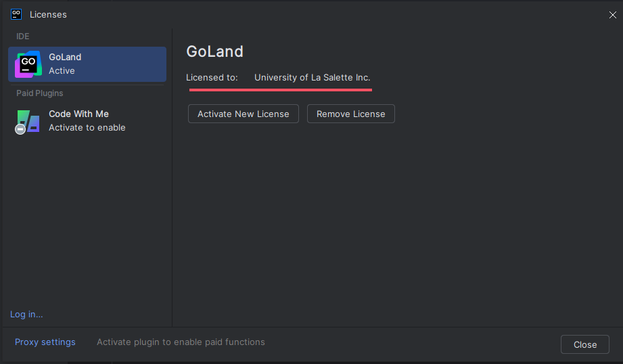
Task: Close the Licenses dialog with the X
Action: pos(613,15)
